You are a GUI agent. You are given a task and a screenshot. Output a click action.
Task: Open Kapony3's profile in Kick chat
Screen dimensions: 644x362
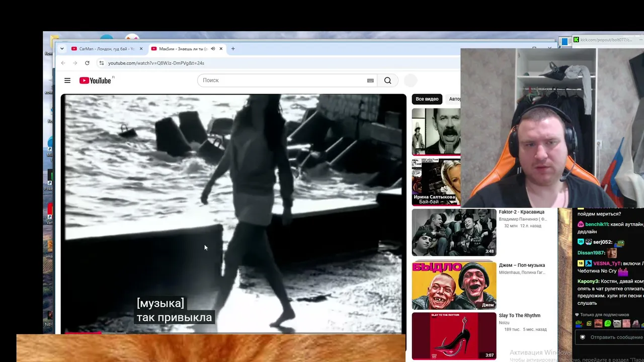[589, 282]
